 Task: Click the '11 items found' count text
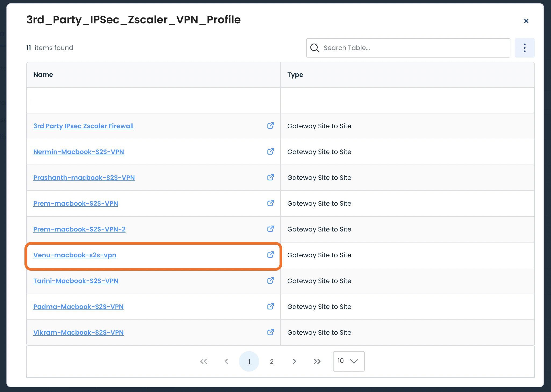50,48
